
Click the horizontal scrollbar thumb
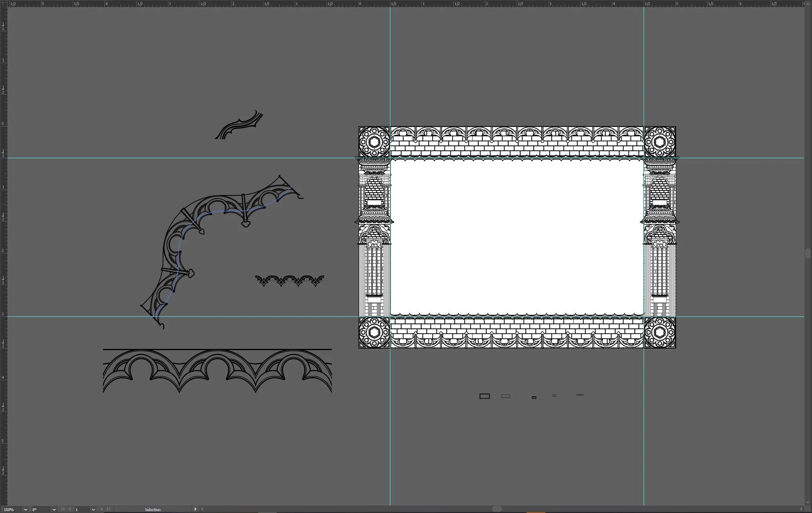tap(497, 509)
